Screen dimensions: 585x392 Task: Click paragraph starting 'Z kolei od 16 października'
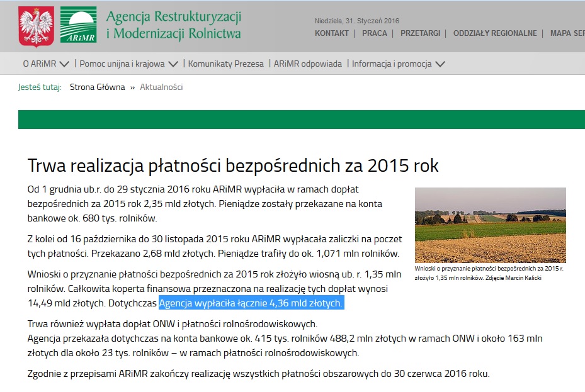(215, 246)
